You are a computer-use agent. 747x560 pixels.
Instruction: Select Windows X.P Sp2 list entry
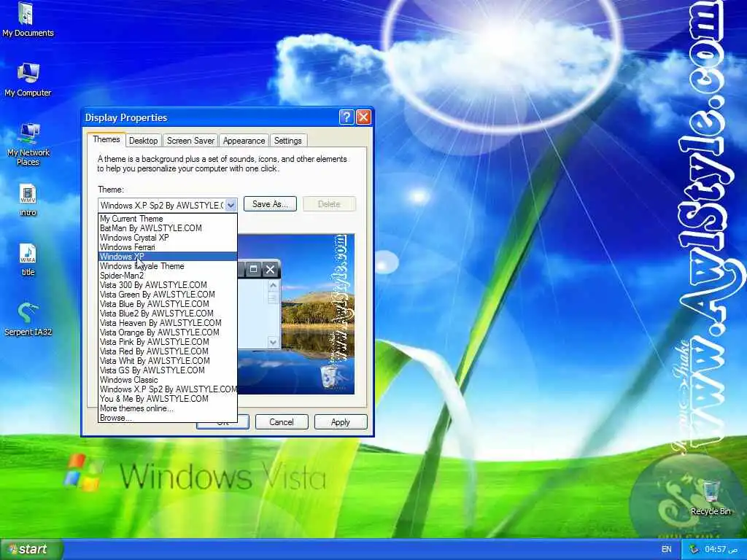point(167,389)
